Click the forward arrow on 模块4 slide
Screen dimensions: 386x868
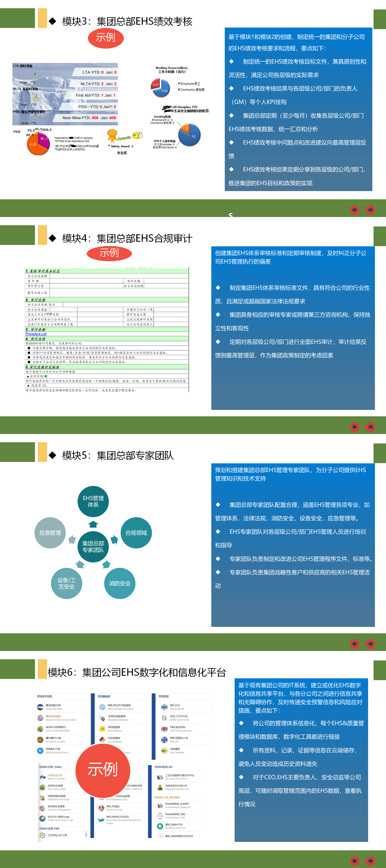[x=371, y=427]
